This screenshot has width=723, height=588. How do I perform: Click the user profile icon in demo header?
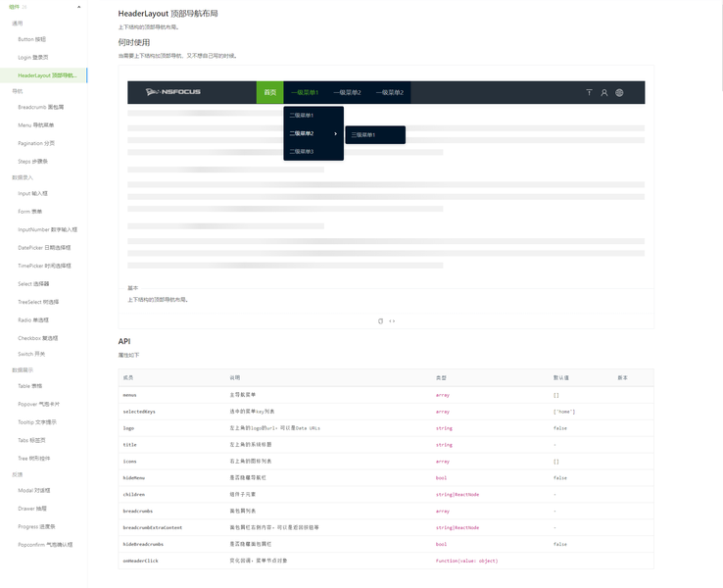604,93
